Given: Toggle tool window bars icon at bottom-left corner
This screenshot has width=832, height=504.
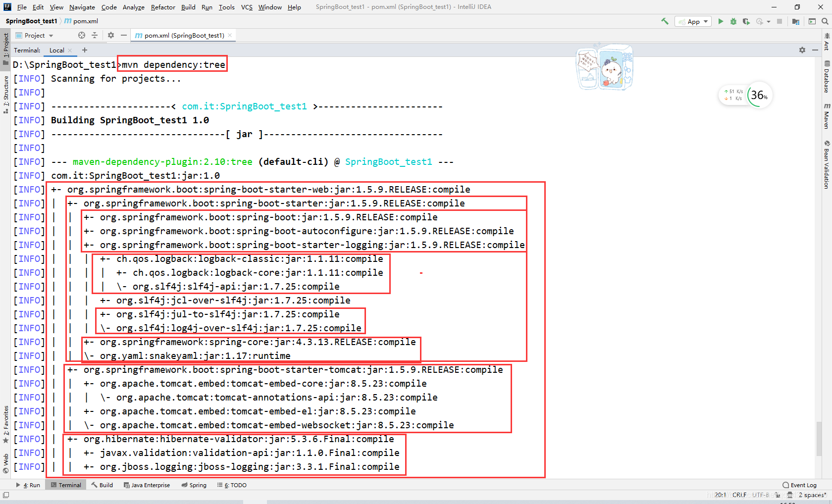Looking at the screenshot, I should (6, 495).
